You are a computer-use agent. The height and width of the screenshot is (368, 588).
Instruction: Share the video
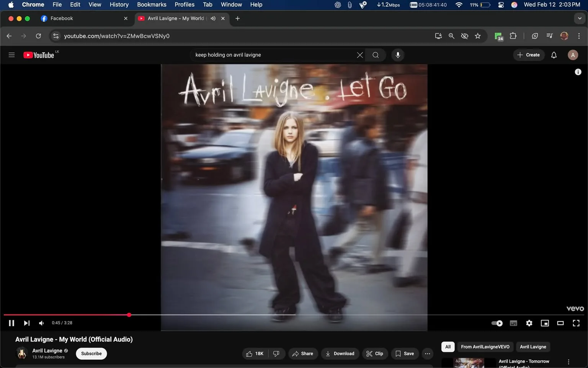click(x=303, y=353)
